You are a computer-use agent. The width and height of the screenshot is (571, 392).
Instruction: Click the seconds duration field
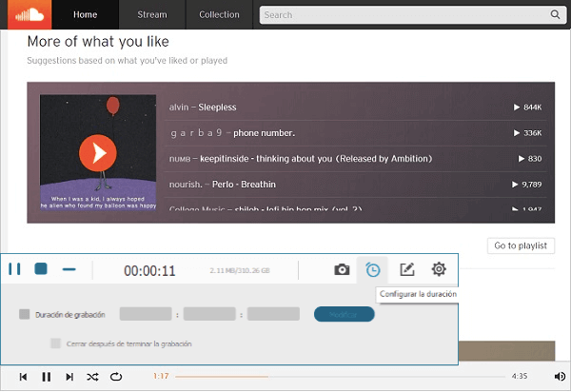(273, 314)
